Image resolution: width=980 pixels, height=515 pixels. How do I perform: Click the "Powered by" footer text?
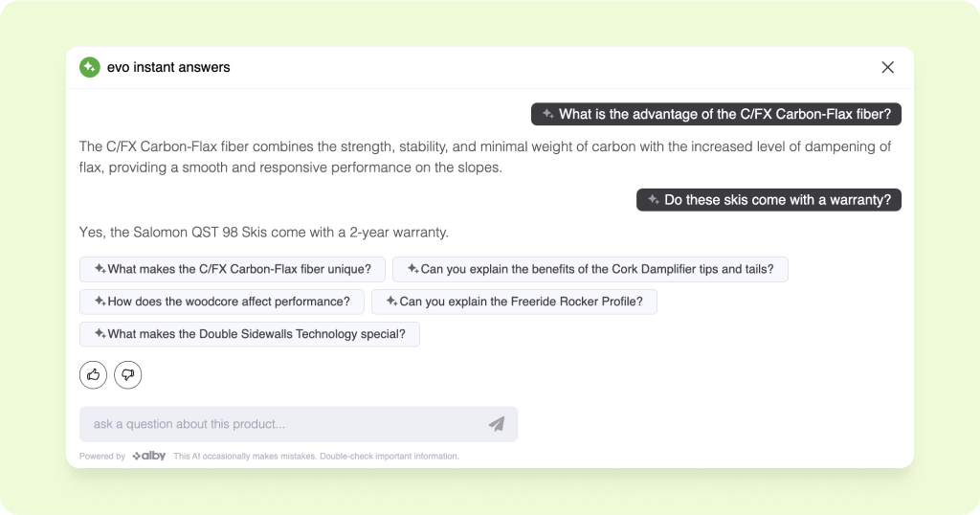[x=102, y=457]
